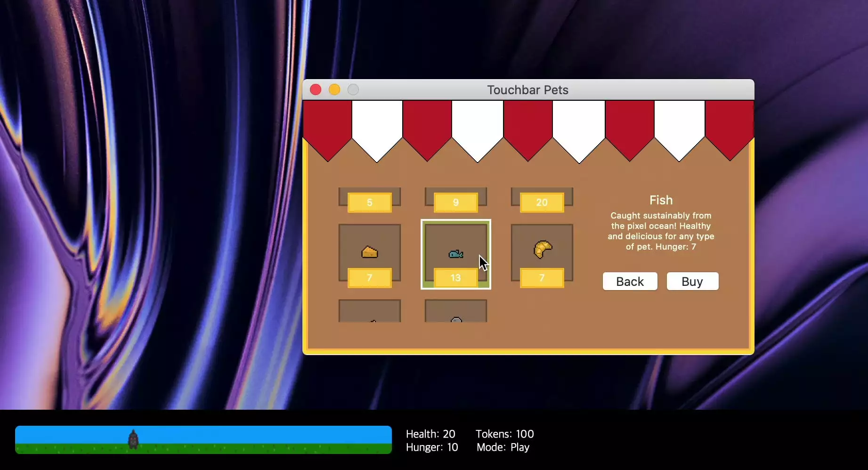Buy the selected Fish item
This screenshot has height=470, width=868.
pyautogui.click(x=692, y=281)
